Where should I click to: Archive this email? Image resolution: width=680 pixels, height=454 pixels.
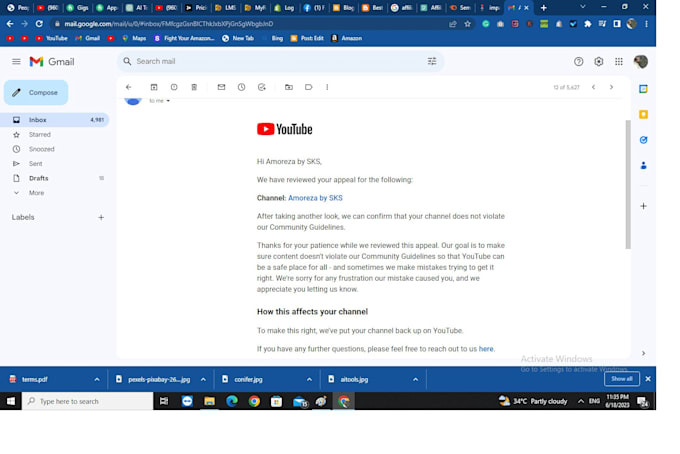[x=154, y=87]
